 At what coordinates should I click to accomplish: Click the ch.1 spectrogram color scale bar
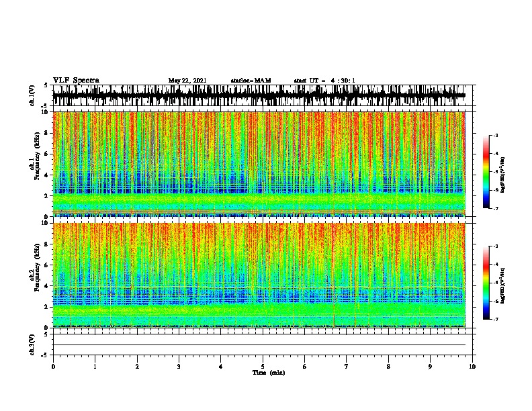(x=486, y=172)
